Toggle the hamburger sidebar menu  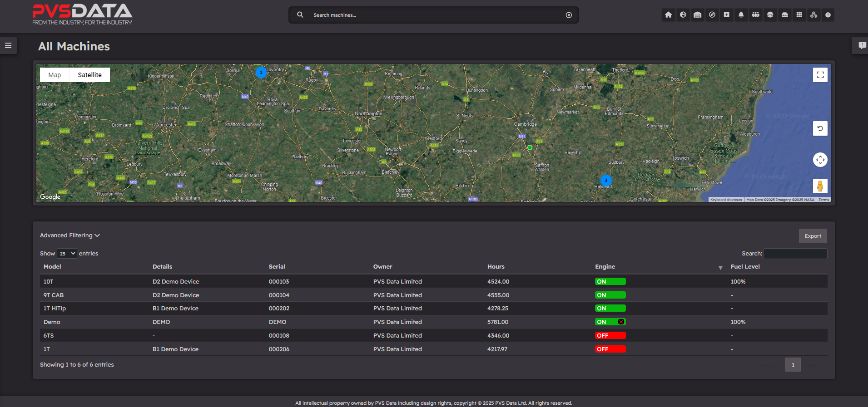[x=8, y=45]
